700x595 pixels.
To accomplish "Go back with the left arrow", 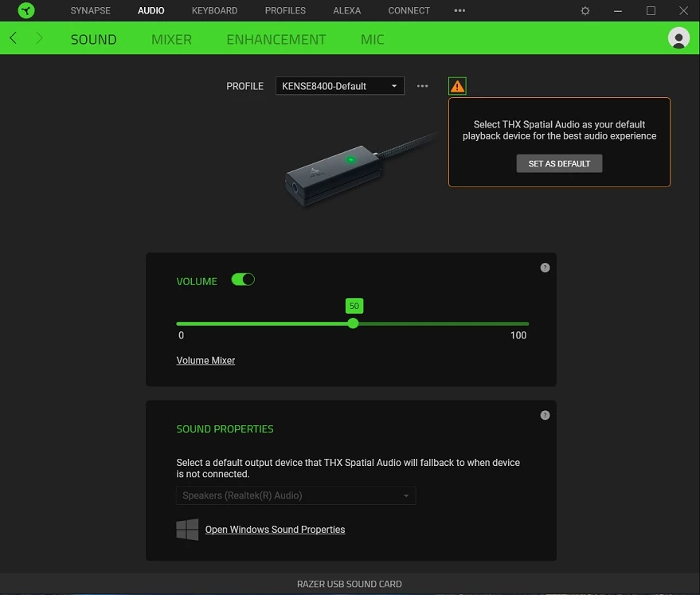I will pos(14,38).
